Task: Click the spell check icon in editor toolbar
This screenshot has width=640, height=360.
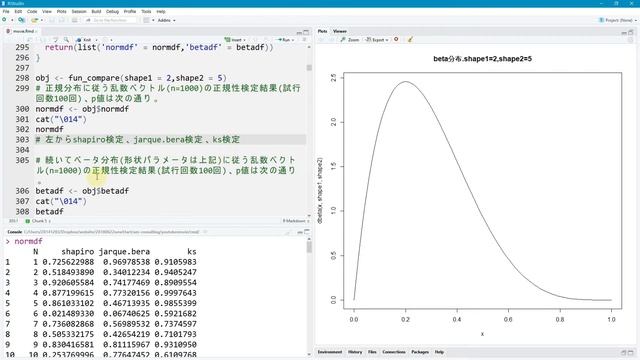Action: click(56, 40)
